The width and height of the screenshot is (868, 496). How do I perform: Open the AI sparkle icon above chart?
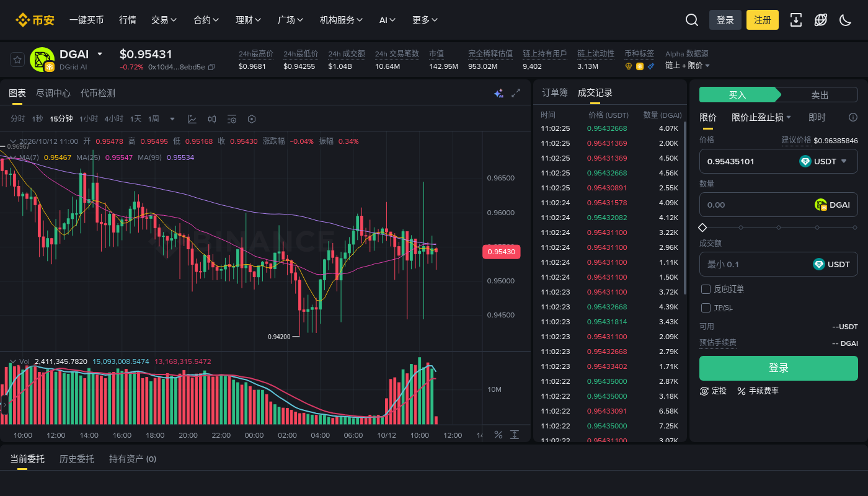[498, 93]
